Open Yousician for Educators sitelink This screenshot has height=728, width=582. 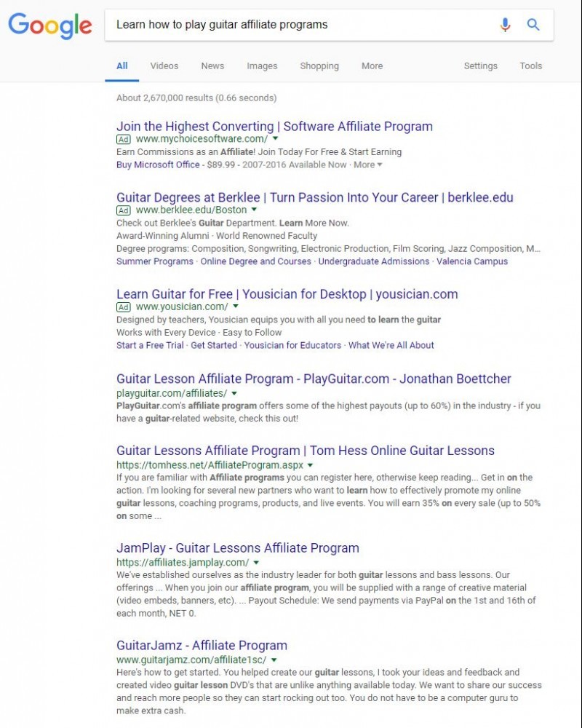pos(292,345)
